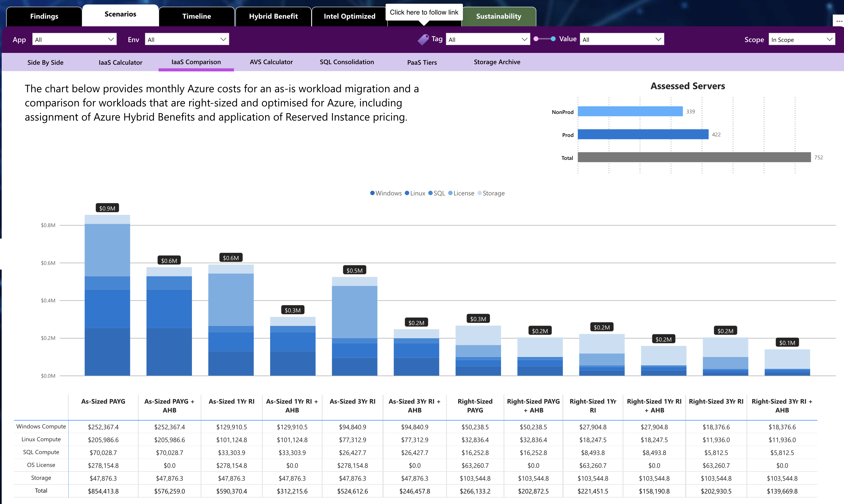Viewport: 844px width, 504px height.
Task: Click the Right-Sized PAYG + AHB column header
Action: click(534, 406)
